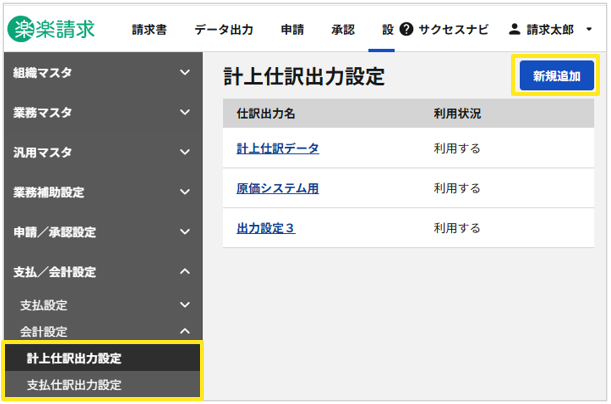Switch to the 承認 menu
Screen dimensions: 611x404
pyautogui.click(x=342, y=30)
